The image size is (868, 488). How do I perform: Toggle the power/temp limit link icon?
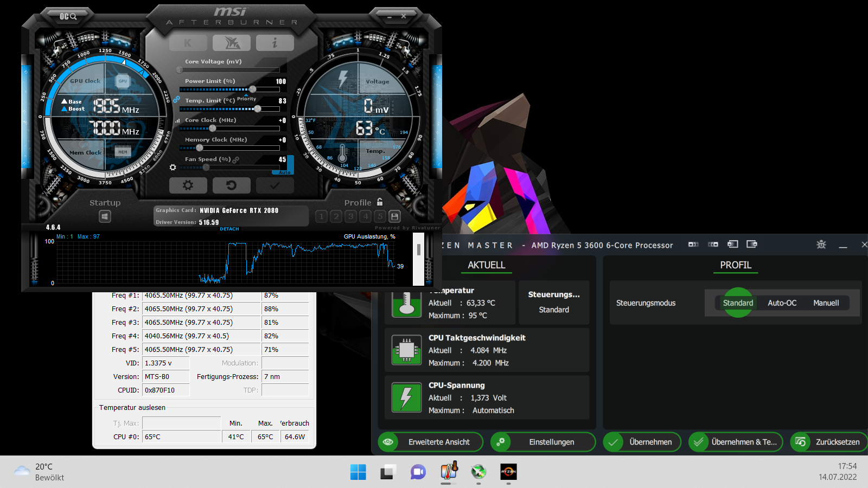coord(176,100)
